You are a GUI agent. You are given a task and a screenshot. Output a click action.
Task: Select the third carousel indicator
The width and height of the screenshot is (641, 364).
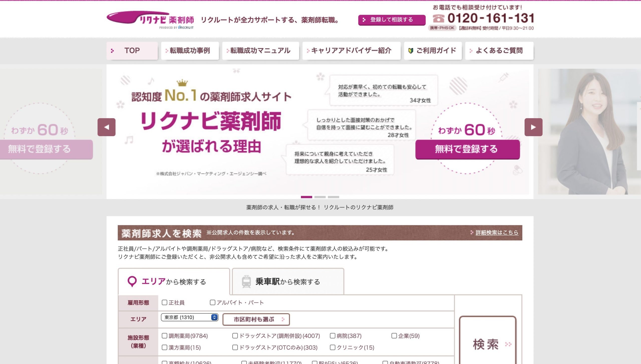point(334,197)
